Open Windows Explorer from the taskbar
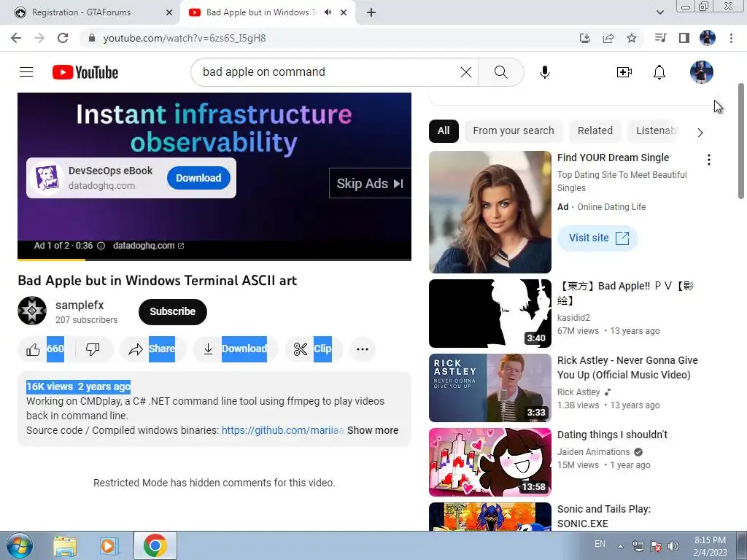 65,545
